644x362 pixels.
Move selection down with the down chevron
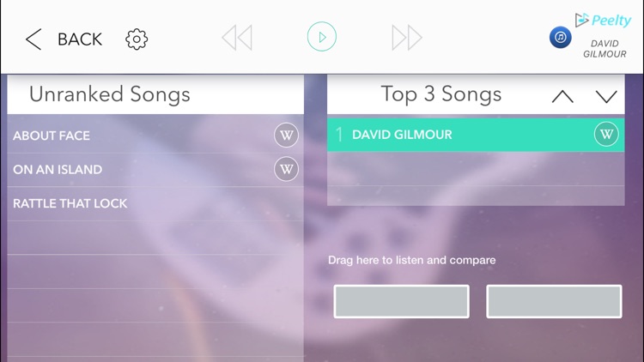(606, 96)
